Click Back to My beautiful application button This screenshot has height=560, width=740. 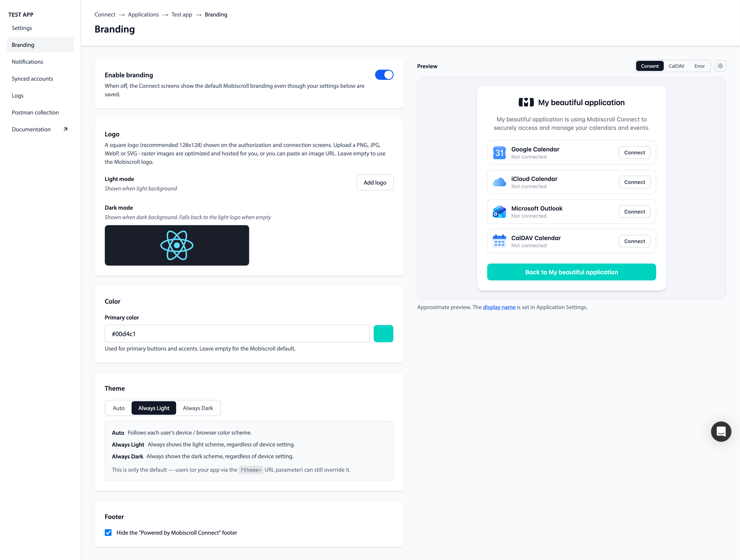point(571,272)
